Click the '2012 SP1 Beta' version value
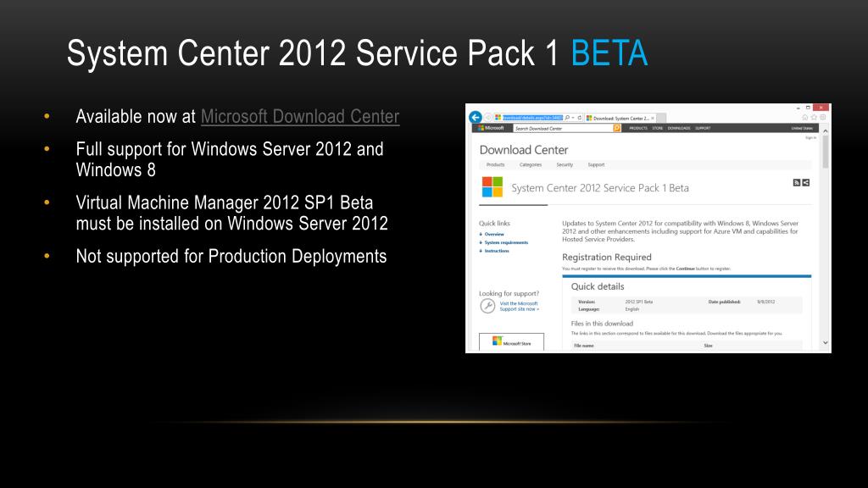Screen dimensions: 868x488 coord(639,302)
